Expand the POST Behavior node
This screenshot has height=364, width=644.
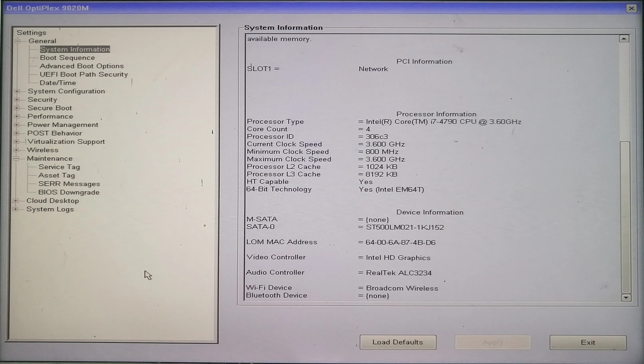pos(17,133)
